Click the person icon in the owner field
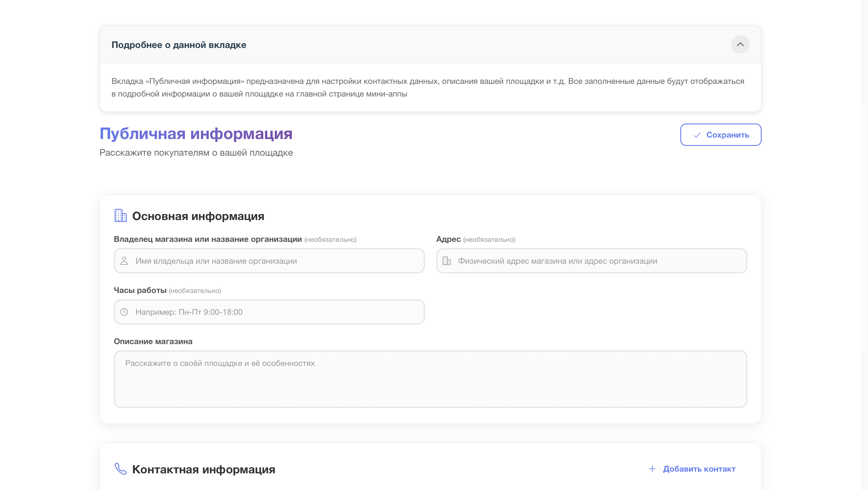Viewport: 868px width, 490px height. 124,261
